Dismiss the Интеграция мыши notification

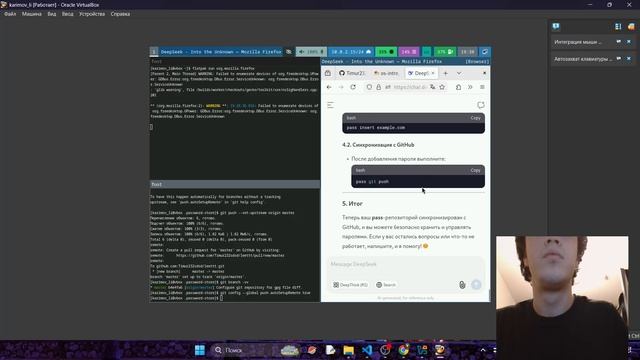click(x=629, y=42)
